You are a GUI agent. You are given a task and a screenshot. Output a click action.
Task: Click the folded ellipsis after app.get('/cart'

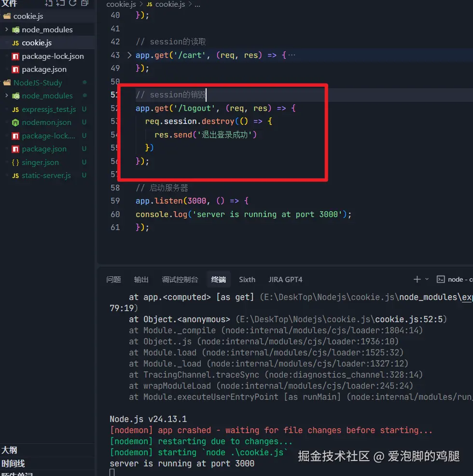[292, 55]
